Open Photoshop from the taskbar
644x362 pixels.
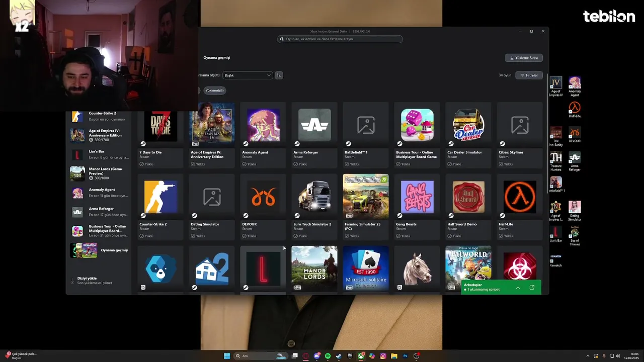point(405,356)
